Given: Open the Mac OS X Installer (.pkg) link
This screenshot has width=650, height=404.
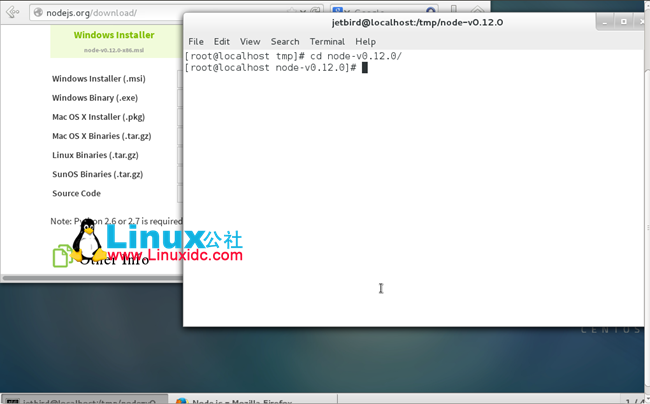Looking at the screenshot, I should [x=99, y=117].
